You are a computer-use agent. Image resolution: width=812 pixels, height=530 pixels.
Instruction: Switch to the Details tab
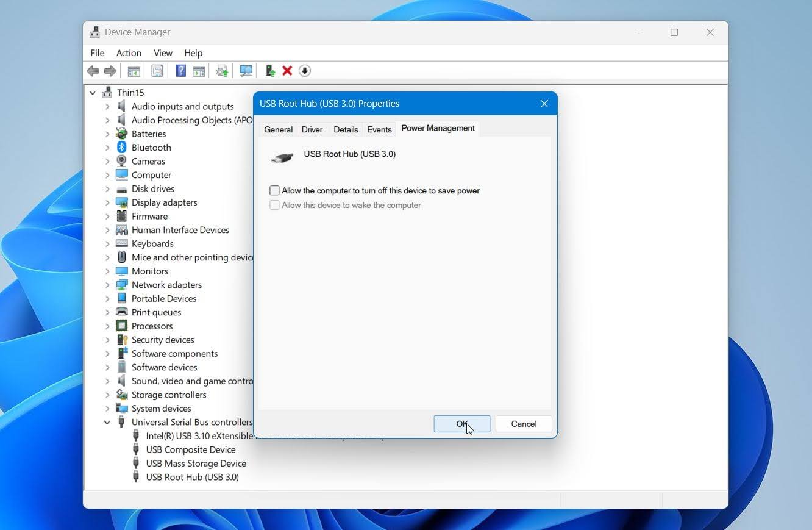[346, 129]
